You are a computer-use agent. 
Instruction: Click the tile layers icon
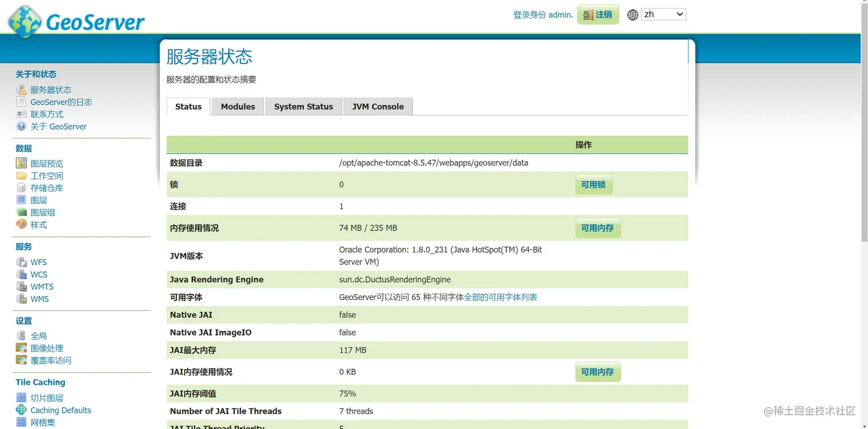click(x=21, y=397)
